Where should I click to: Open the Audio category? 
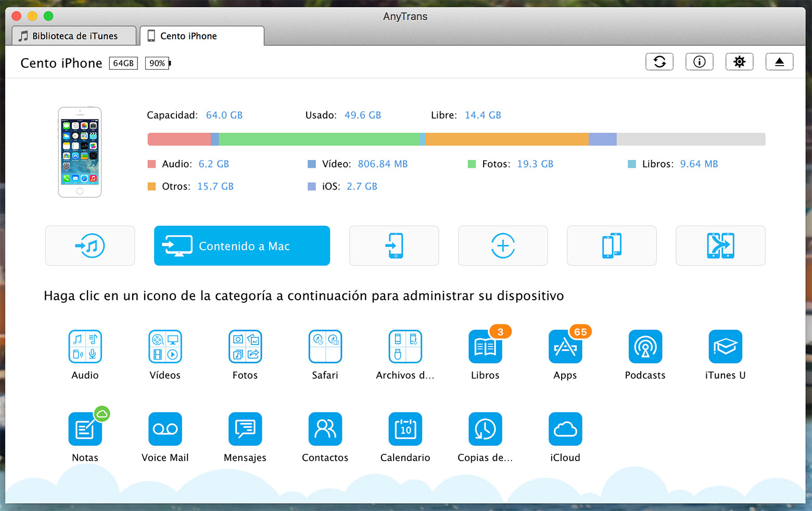click(x=85, y=347)
